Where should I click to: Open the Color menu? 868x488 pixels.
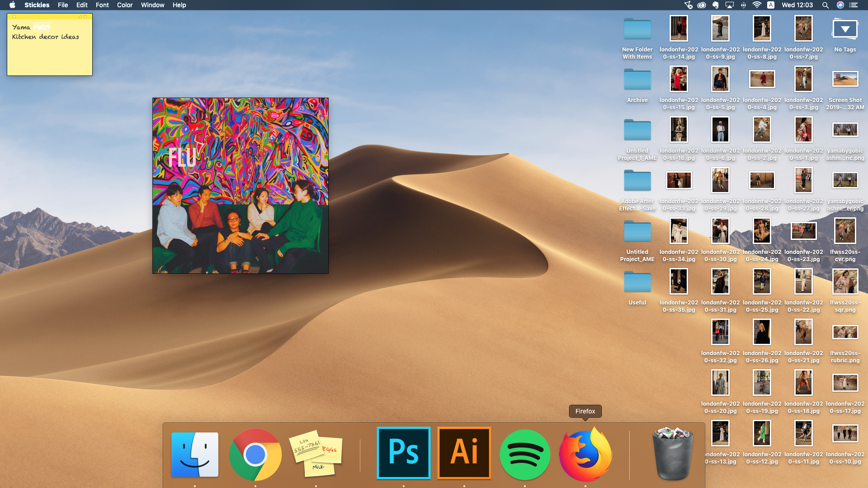coord(125,5)
